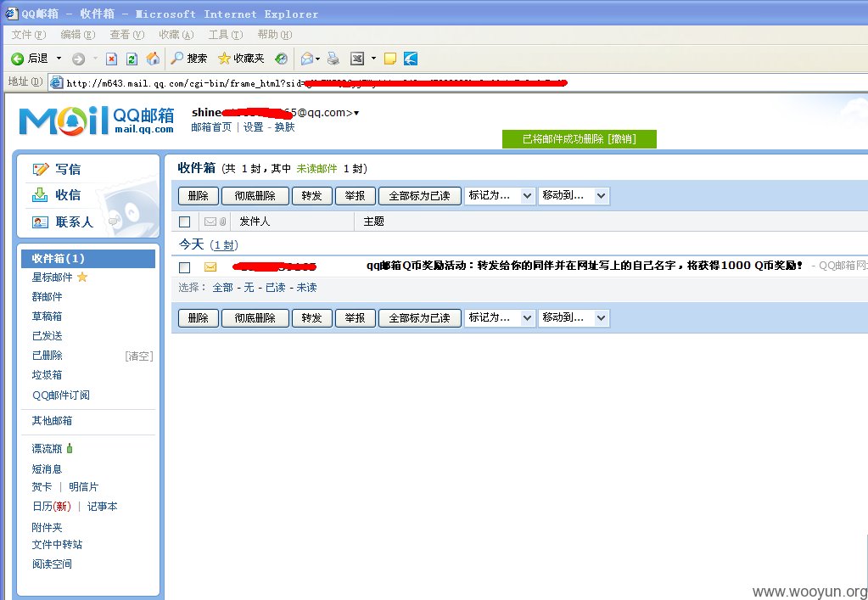Click the Edit page toolbar icon
The height and width of the screenshot is (600, 868).
point(357,58)
